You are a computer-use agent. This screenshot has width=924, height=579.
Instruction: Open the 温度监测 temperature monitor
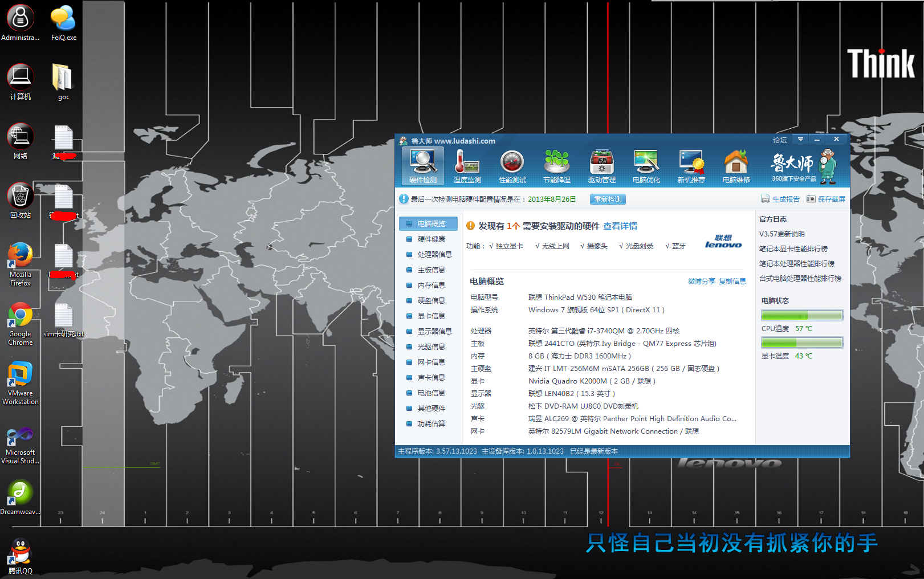pos(467,166)
